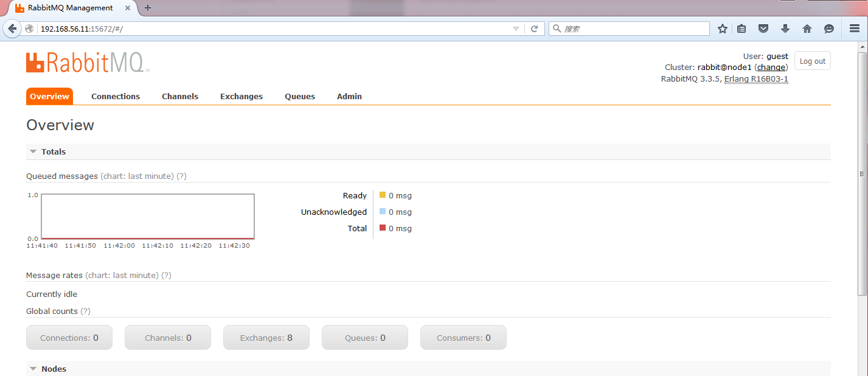Click the scrollbar up arrow

(863, 46)
